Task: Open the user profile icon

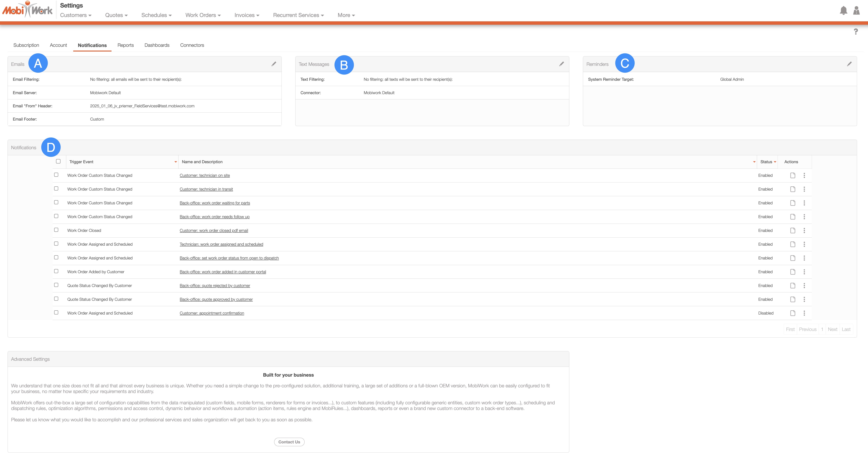Action: click(856, 11)
